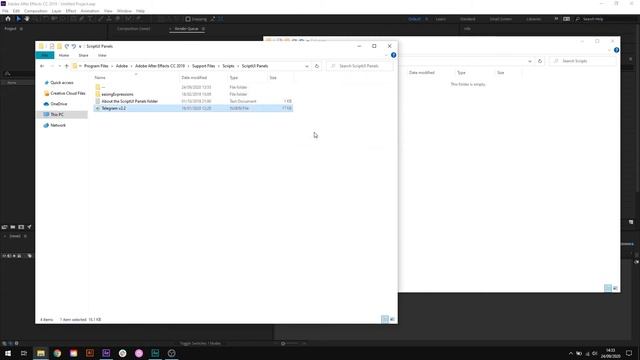
Task: Expand the ribbon in ScriptUI Panels window
Action: pos(386,55)
